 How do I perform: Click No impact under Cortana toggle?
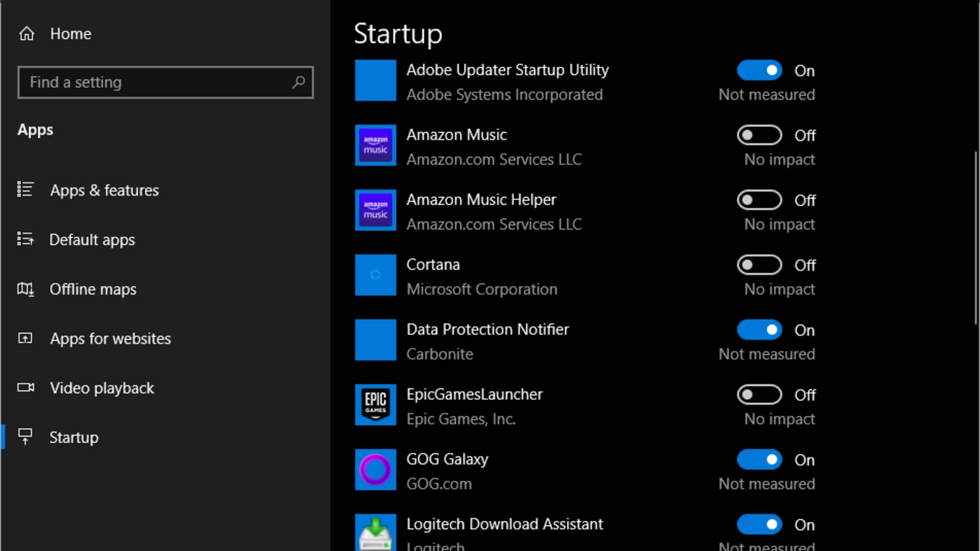click(779, 289)
